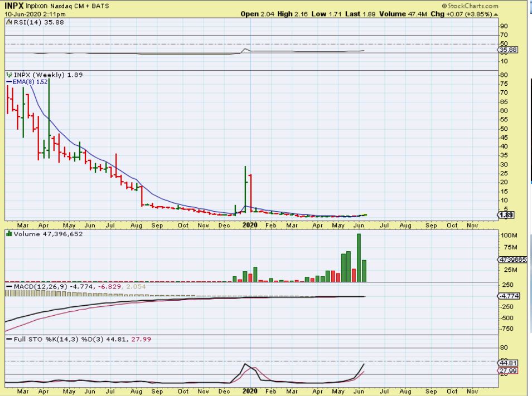Screen dimensions: 532x396
Task: Click the 2020 label on bottom axis
Action: tap(250, 391)
